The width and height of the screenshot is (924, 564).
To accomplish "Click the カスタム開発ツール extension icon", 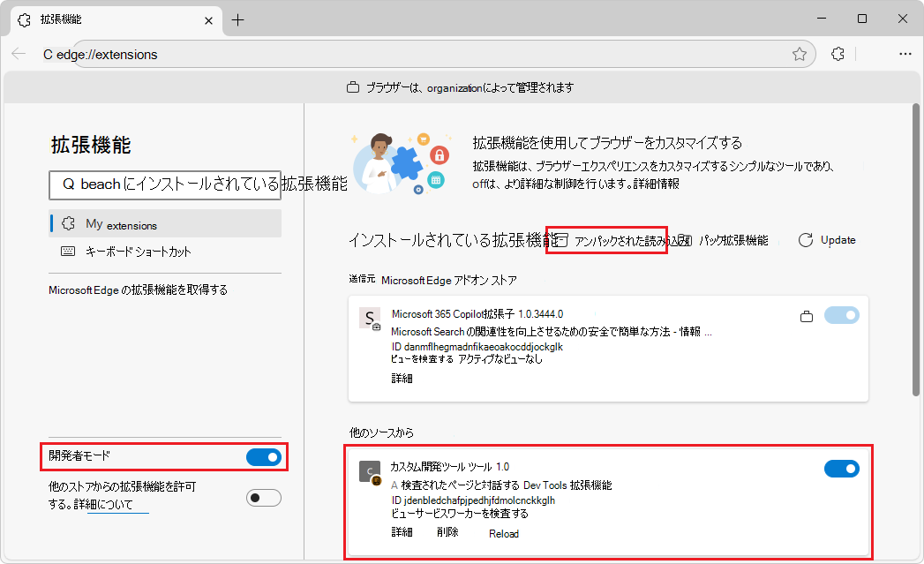I will (x=370, y=472).
